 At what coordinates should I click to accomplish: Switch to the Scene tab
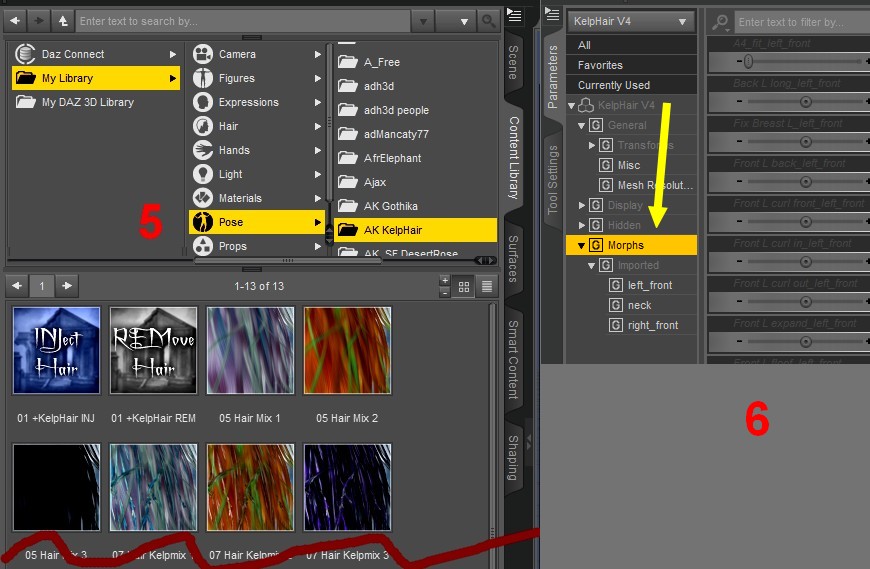(x=513, y=62)
